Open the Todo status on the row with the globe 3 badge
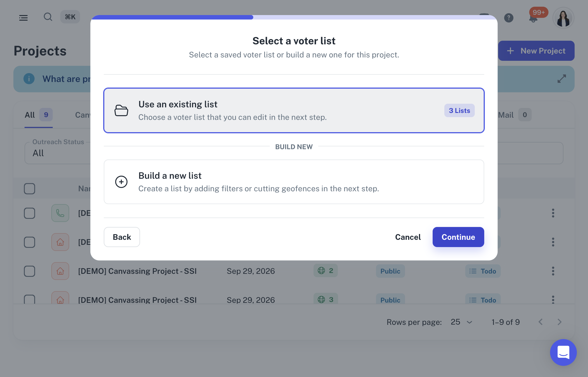 point(483,299)
